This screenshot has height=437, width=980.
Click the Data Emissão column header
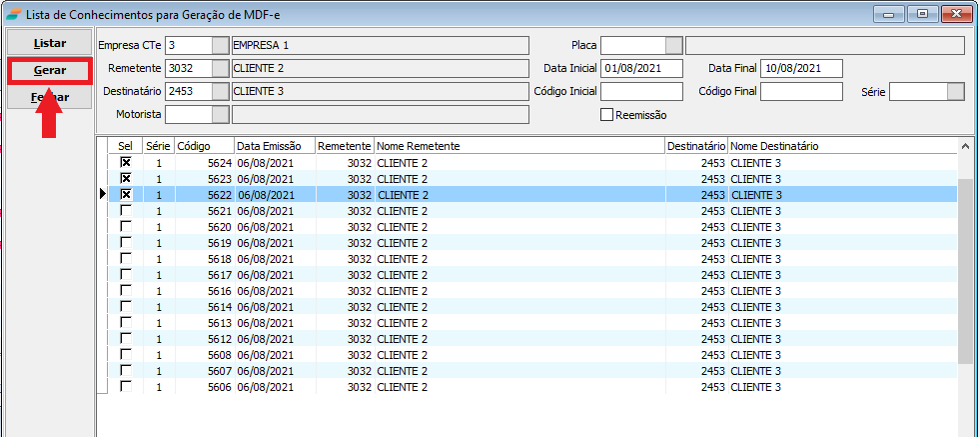[274, 146]
